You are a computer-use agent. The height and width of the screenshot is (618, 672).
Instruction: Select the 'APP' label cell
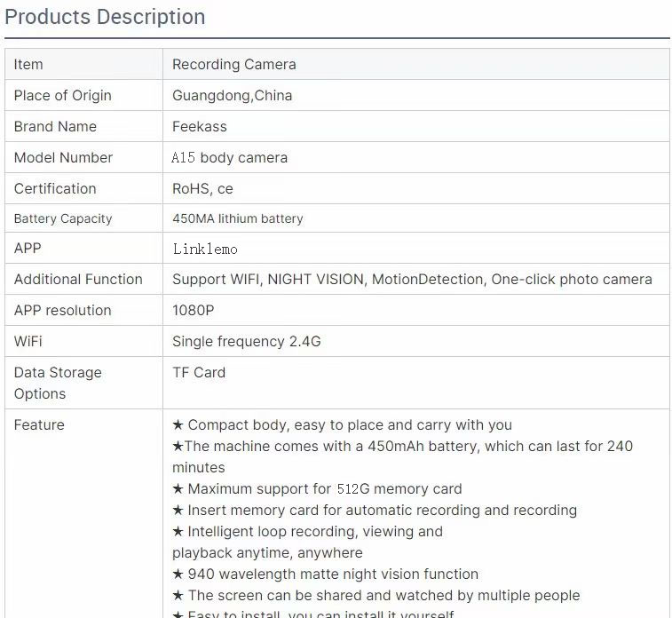84,248
